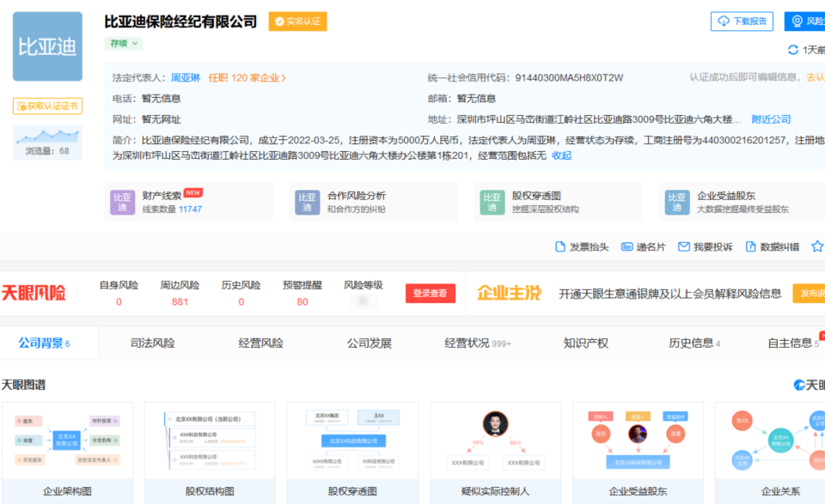
Task: Open the 财产线索 icon tile
Action: coord(123,203)
